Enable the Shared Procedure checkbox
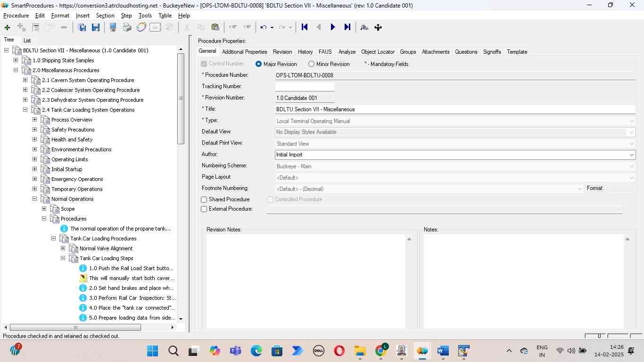The width and height of the screenshot is (644, 362). (204, 200)
